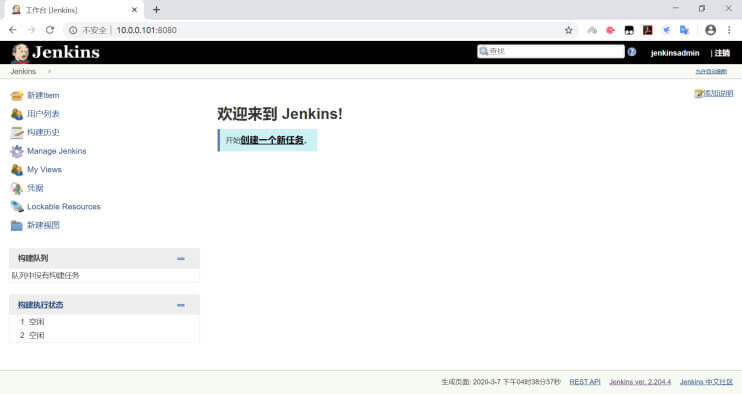
Task: Reload the page with refresh icon
Action: coord(50,30)
